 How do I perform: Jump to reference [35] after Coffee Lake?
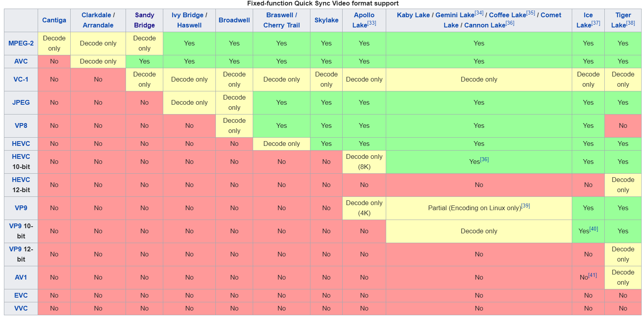531,13
